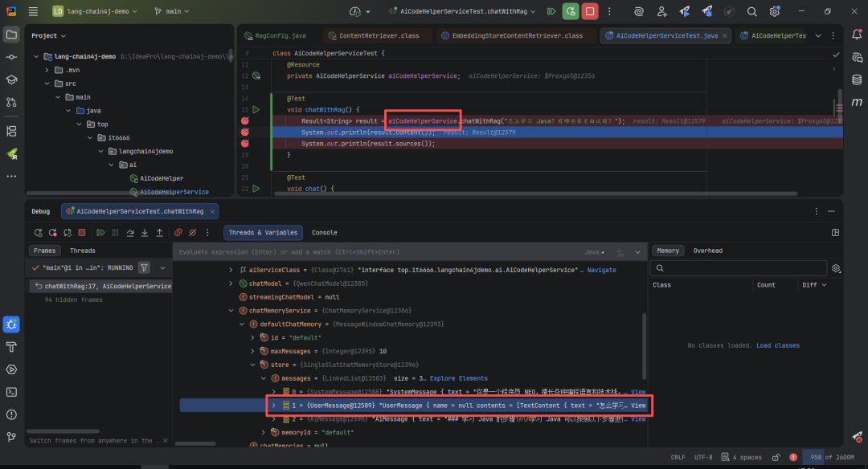Image resolution: width=868 pixels, height=469 pixels.
Task: Click the memory usage indicator
Action: click(x=832, y=458)
